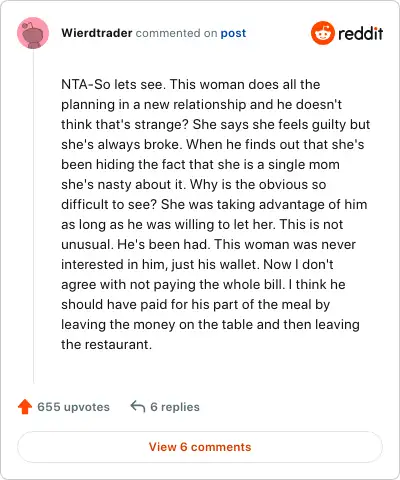Click the opening line "NTA-So lets see"
This screenshot has width=400, height=480.
(113, 84)
